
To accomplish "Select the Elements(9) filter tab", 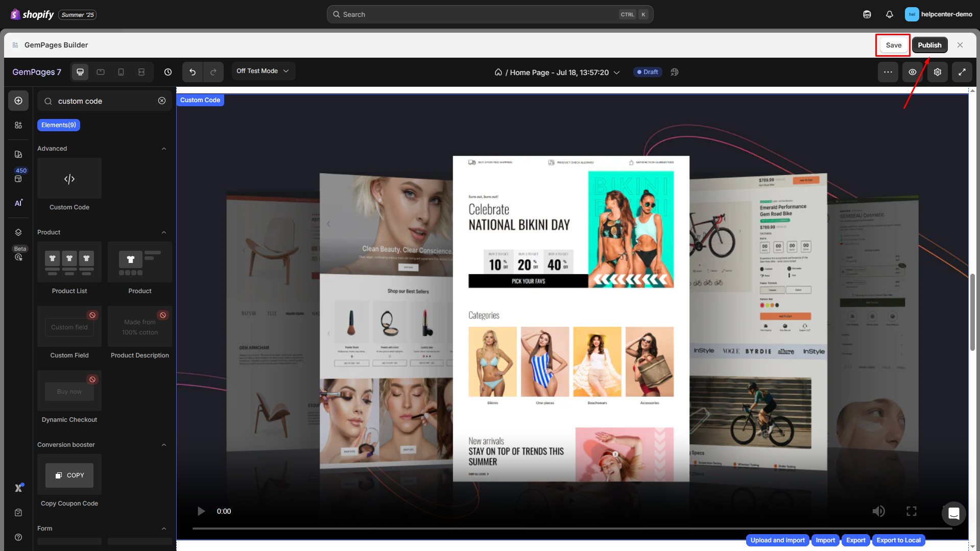I will tap(59, 125).
